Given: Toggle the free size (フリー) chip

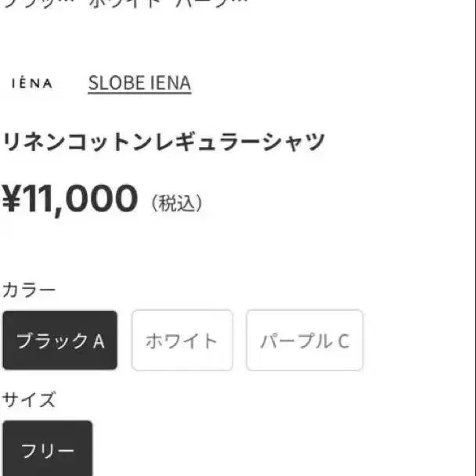Looking at the screenshot, I should click(x=47, y=450).
